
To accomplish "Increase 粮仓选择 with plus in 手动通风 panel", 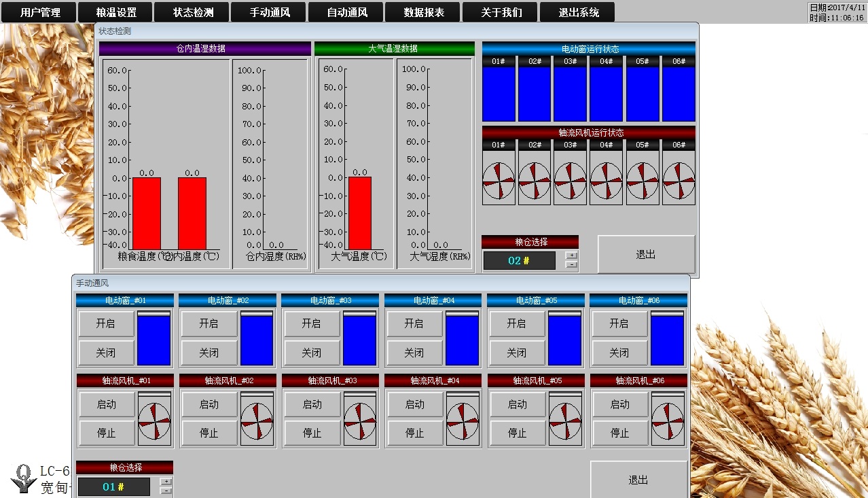I will [x=166, y=481].
